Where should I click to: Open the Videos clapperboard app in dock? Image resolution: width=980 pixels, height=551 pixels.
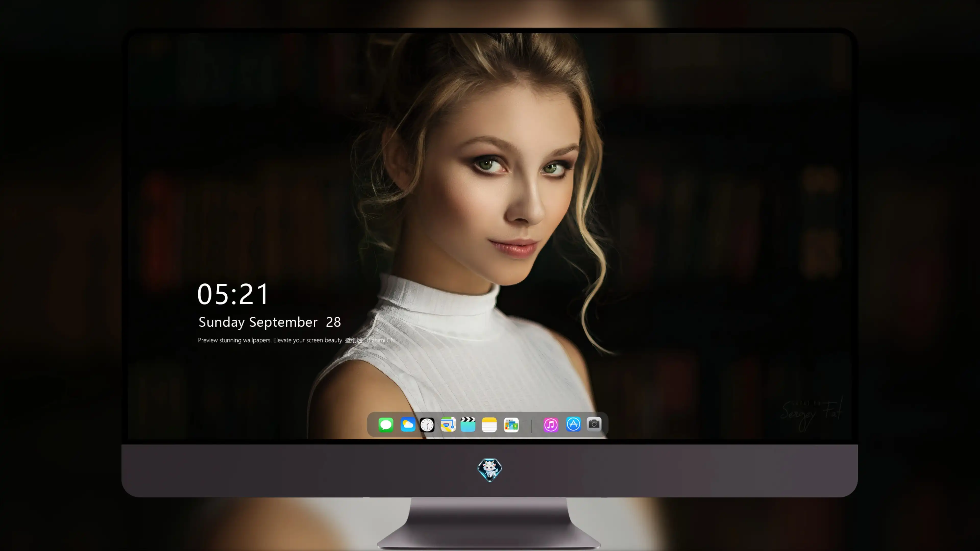pos(468,424)
